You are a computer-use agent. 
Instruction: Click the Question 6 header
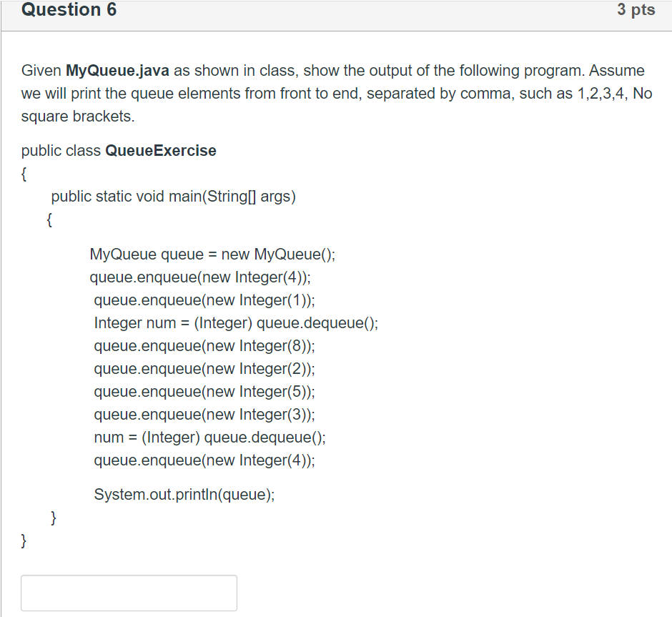click(69, 10)
